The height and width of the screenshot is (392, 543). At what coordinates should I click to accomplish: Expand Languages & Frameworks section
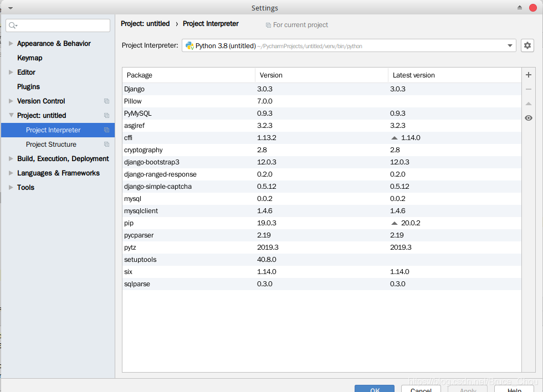[x=11, y=173]
